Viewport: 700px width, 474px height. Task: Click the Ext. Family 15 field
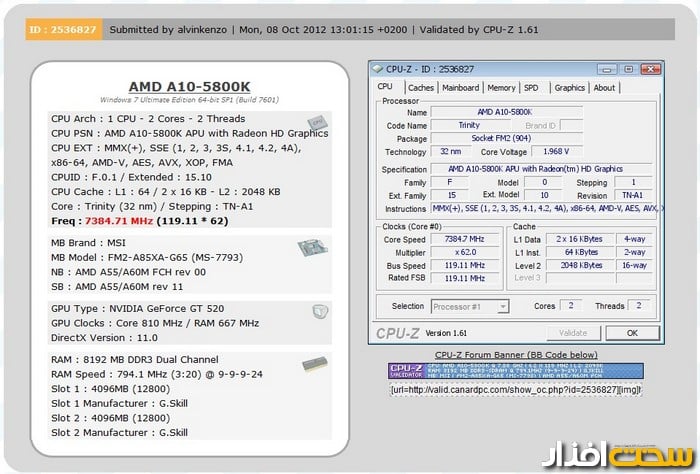coord(450,195)
